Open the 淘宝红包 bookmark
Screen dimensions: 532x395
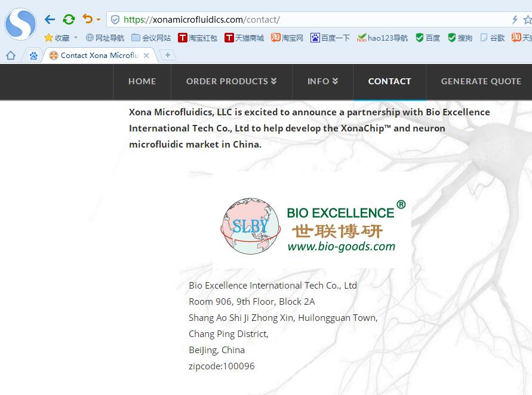tap(198, 38)
